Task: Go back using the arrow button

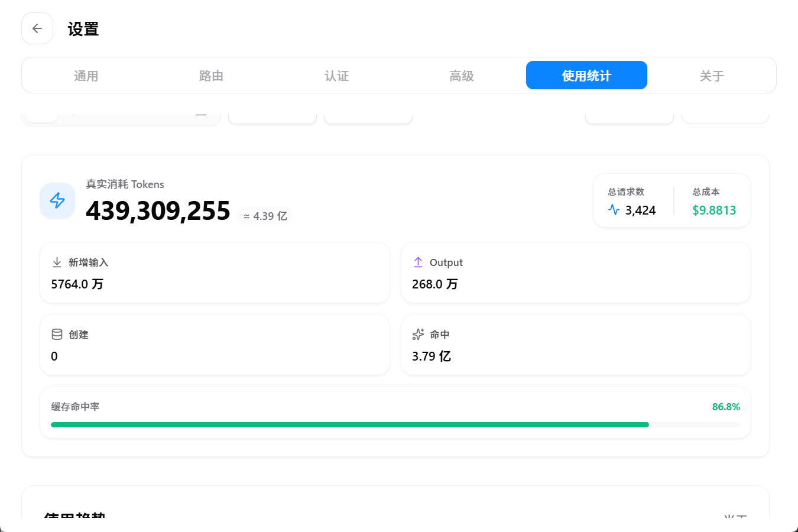Action: 37,28
